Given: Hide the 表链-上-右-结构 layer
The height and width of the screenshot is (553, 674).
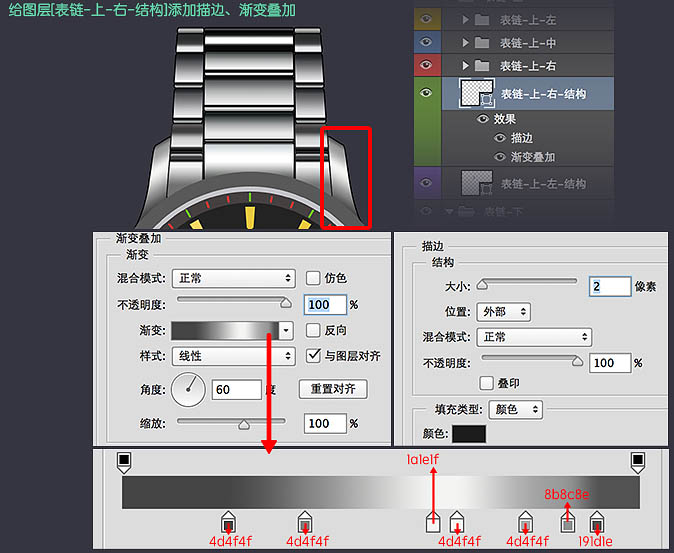Looking at the screenshot, I should (426, 93).
